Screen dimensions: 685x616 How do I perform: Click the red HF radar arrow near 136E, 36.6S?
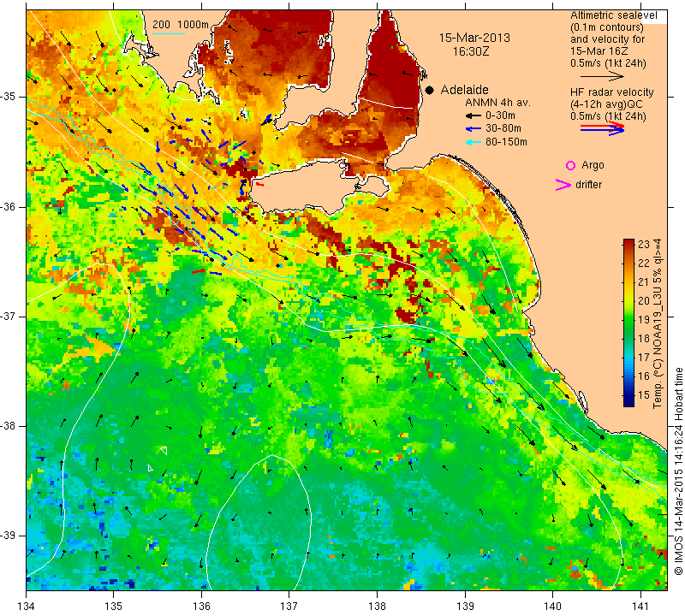(x=199, y=271)
